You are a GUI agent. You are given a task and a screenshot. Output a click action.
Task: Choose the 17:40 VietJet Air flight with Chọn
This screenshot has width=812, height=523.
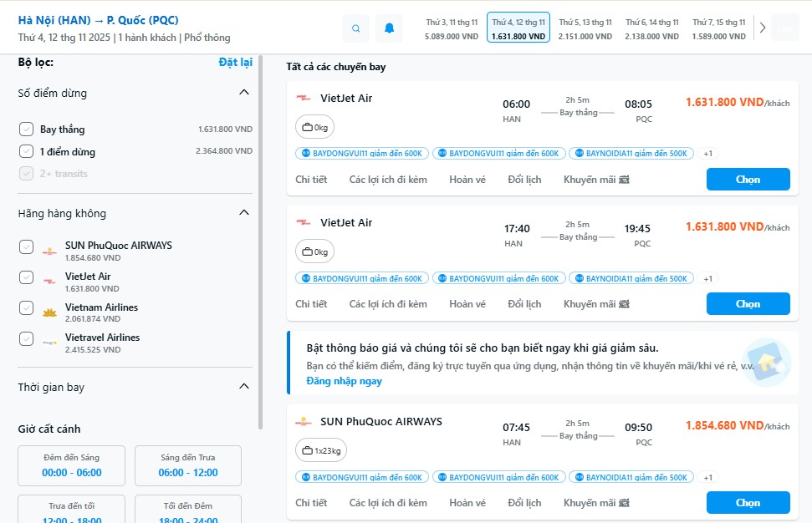pos(748,304)
